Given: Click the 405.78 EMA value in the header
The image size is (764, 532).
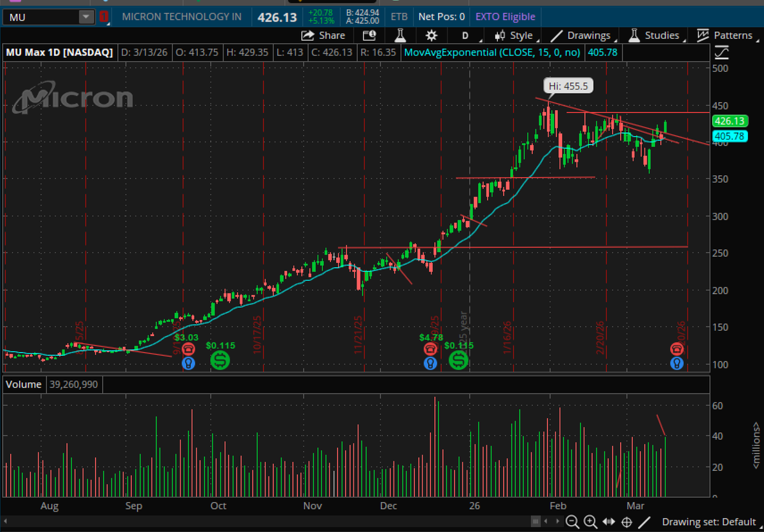Looking at the screenshot, I should click(604, 52).
